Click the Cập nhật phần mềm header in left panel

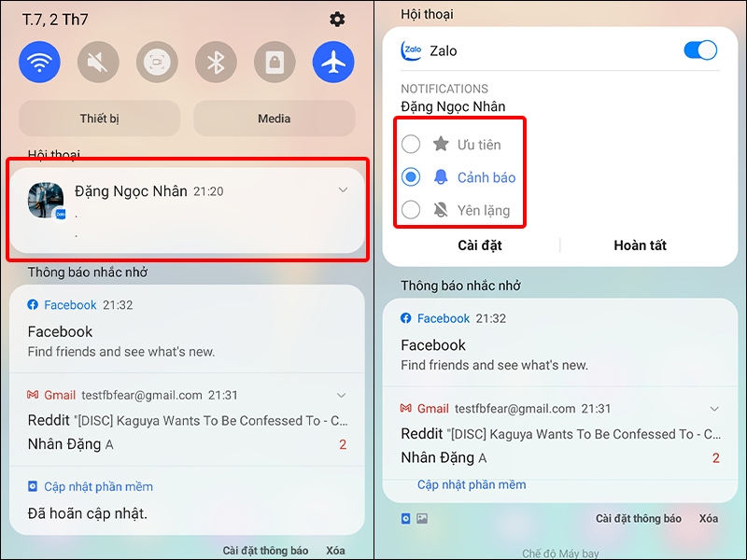(x=99, y=486)
